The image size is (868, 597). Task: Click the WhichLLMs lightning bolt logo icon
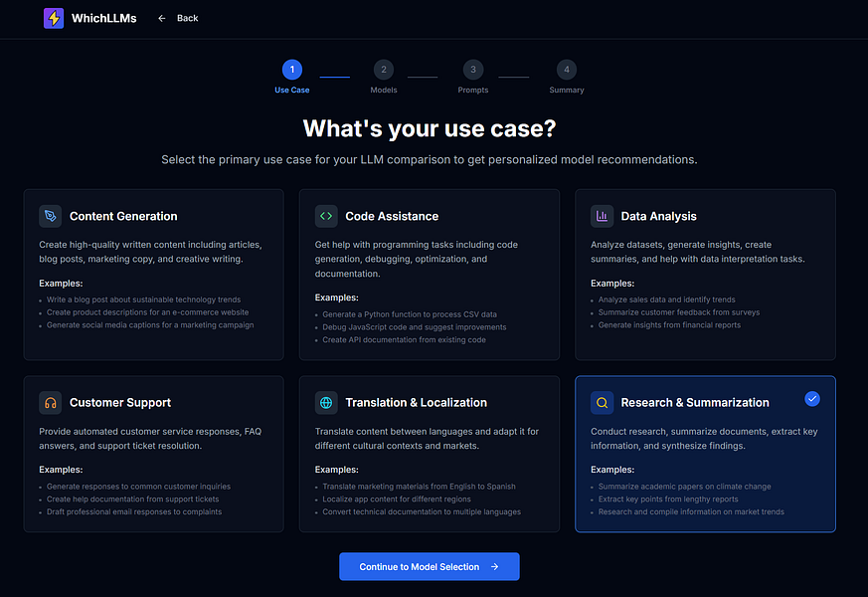tap(54, 18)
